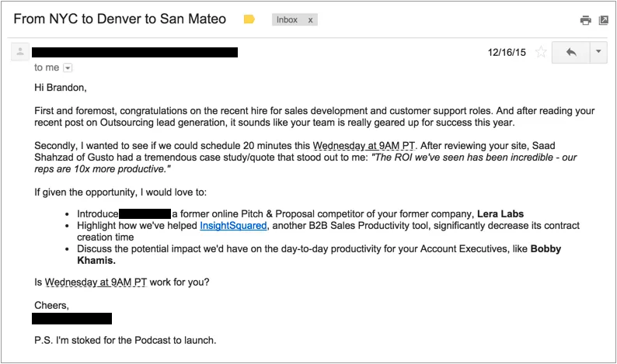Remove the Inbox label via x

(311, 20)
